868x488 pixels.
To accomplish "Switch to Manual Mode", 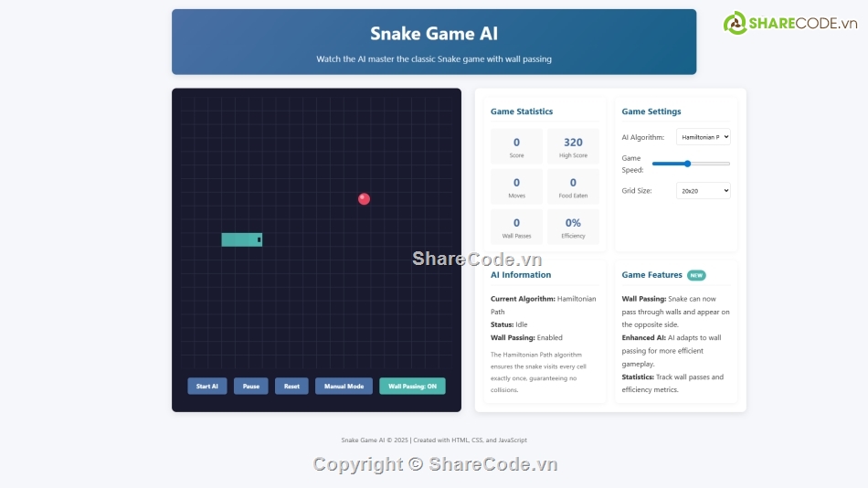I will 344,386.
